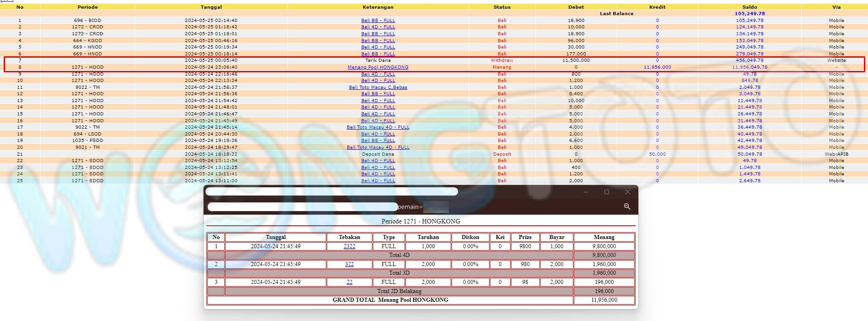Screen dimensions: 868x321
Task: Click the Saldo column header
Action: (749, 7)
